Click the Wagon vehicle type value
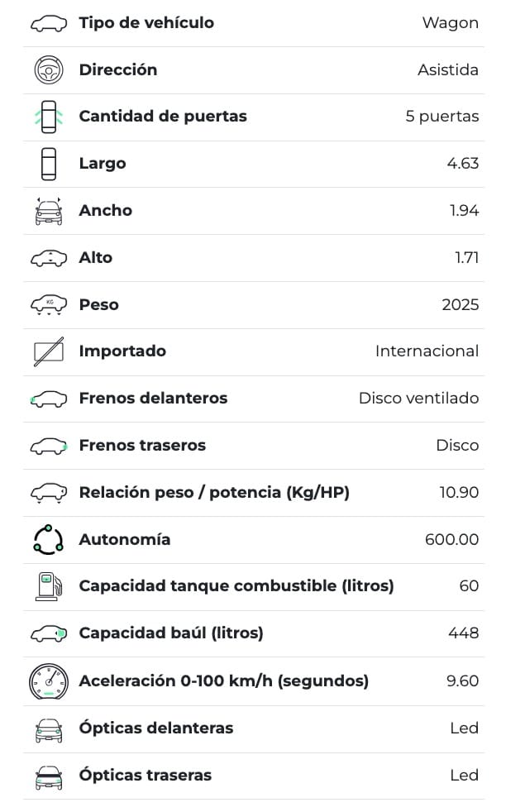The height and width of the screenshot is (812, 506). click(x=450, y=23)
